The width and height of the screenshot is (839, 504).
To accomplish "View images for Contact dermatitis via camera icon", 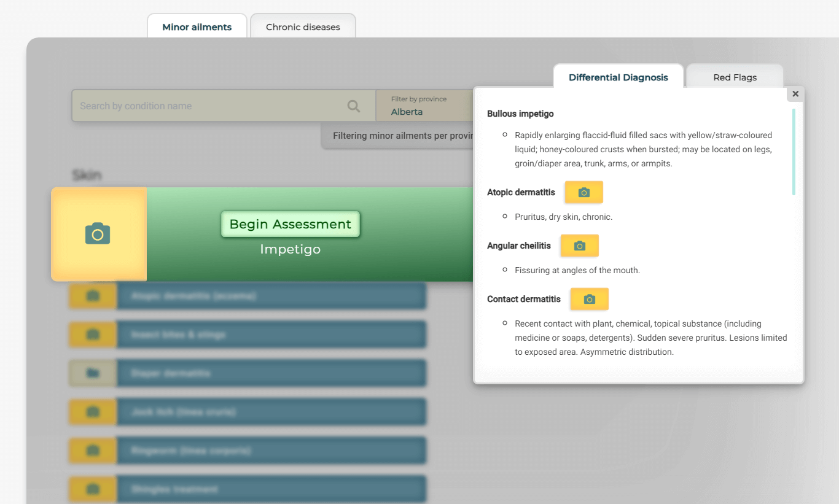I will tap(589, 299).
